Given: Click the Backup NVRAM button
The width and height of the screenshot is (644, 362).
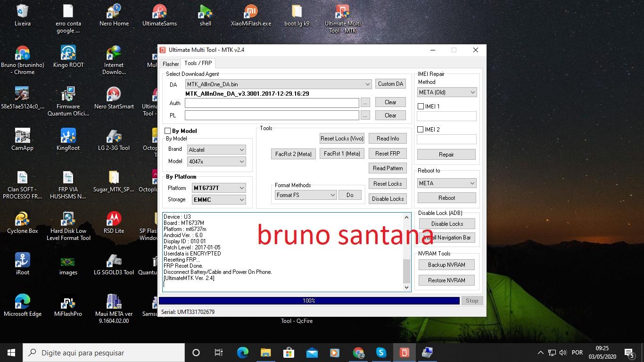Looking at the screenshot, I should click(x=446, y=265).
